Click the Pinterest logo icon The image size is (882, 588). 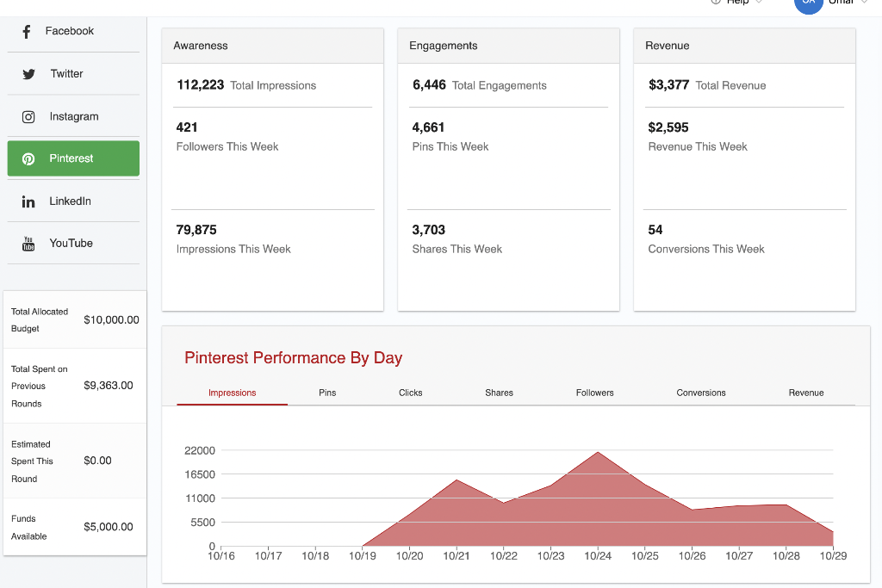[x=28, y=159]
